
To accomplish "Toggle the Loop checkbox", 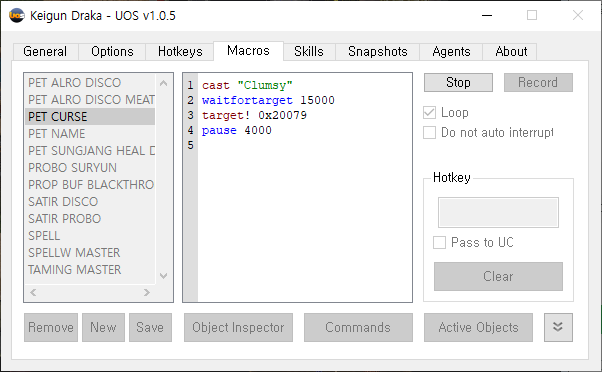I will 430,112.
